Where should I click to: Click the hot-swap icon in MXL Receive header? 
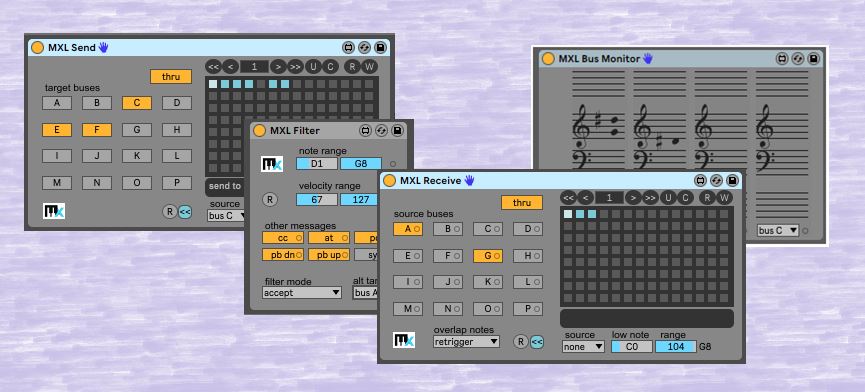point(717,180)
